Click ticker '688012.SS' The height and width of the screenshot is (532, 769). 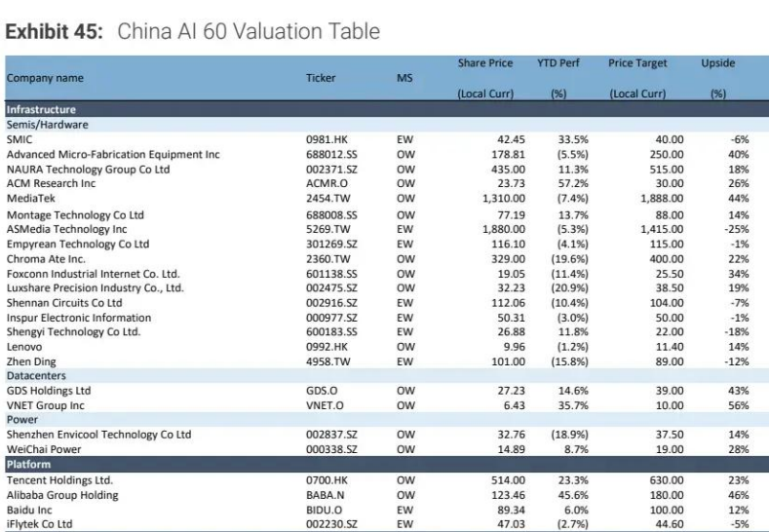331,155
